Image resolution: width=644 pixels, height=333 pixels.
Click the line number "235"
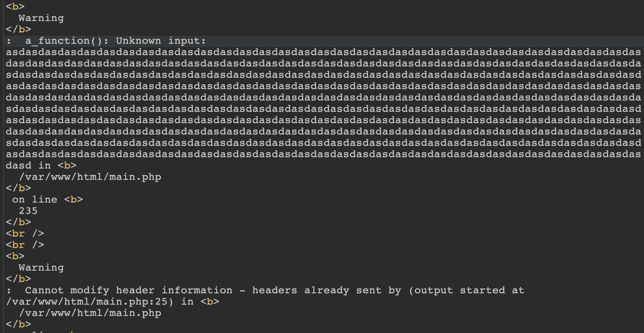[28, 211]
